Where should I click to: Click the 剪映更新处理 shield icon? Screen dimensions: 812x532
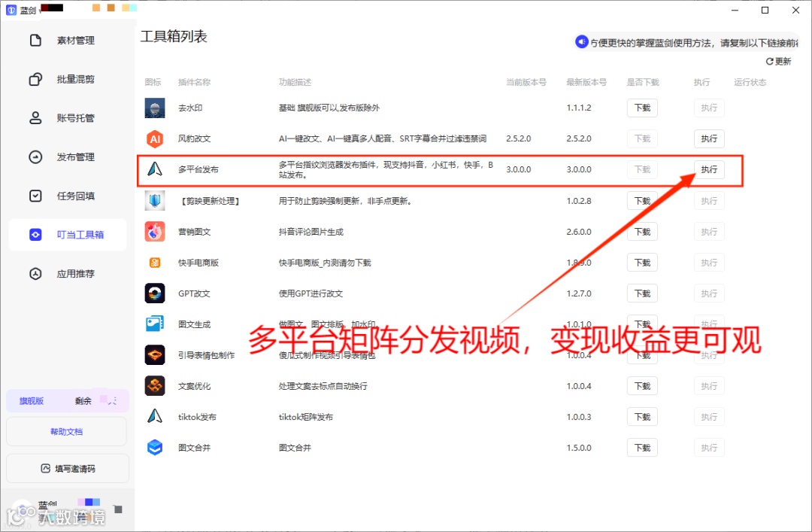(155, 201)
